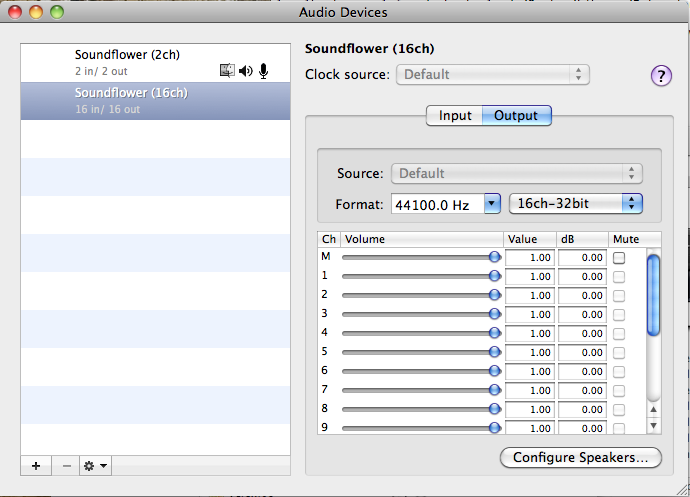Open the gear action menu
The image size is (690, 497).
pos(95,466)
